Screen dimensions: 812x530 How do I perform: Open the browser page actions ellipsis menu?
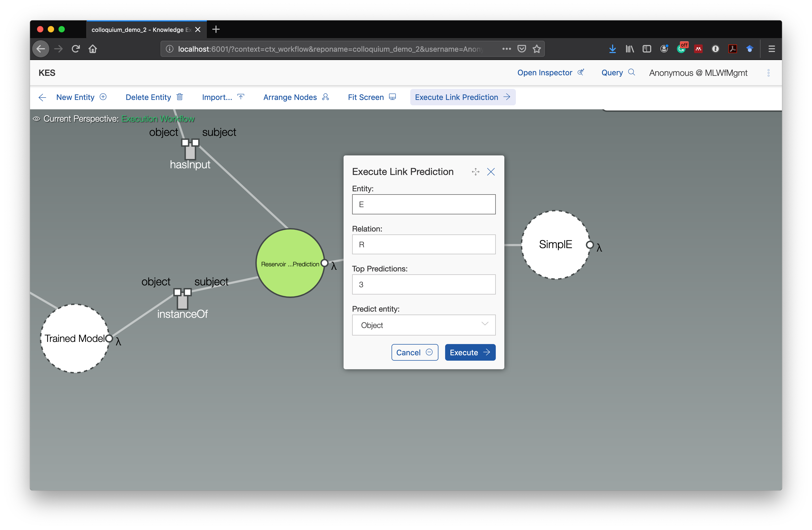(506, 49)
